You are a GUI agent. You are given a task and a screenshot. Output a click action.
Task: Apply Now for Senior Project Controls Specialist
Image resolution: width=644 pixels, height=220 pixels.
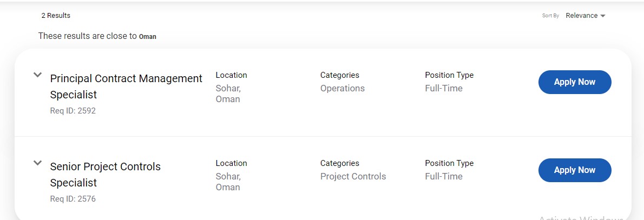click(575, 170)
